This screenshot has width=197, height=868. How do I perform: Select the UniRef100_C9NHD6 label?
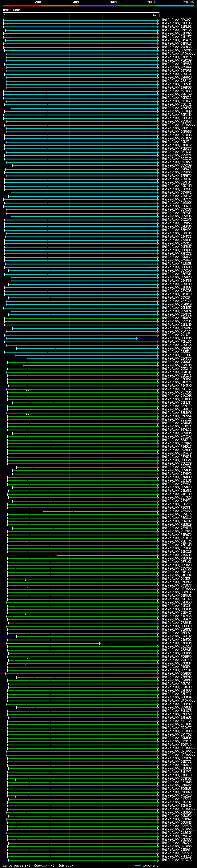[177, 738]
